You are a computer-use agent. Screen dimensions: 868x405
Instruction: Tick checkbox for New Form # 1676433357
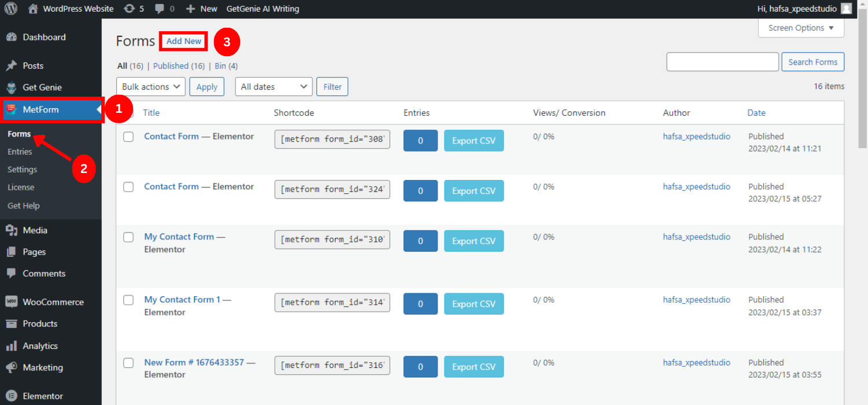pos(128,363)
